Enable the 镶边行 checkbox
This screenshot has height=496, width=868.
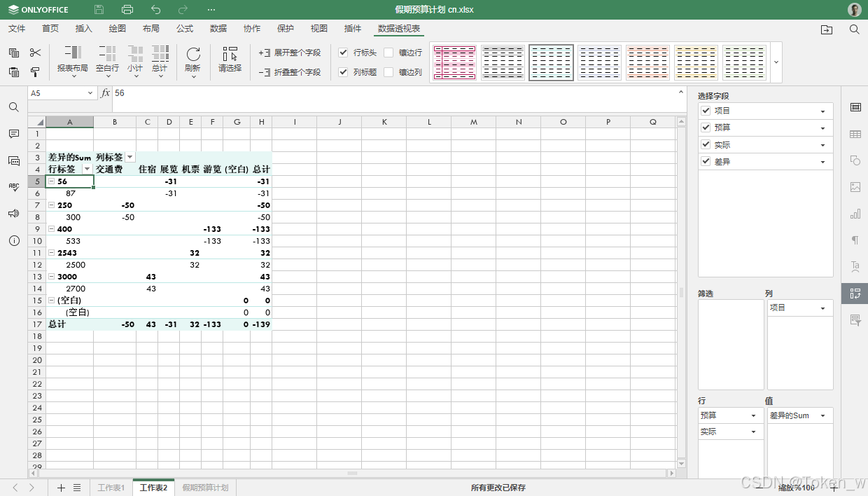(x=388, y=53)
